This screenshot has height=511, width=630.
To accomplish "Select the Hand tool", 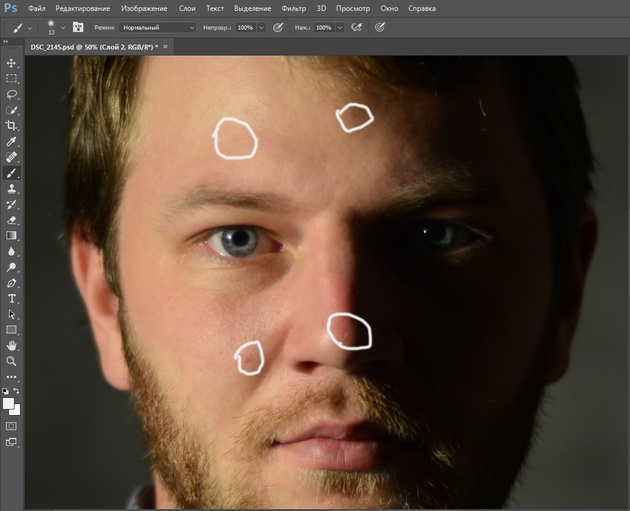I will coord(11,345).
